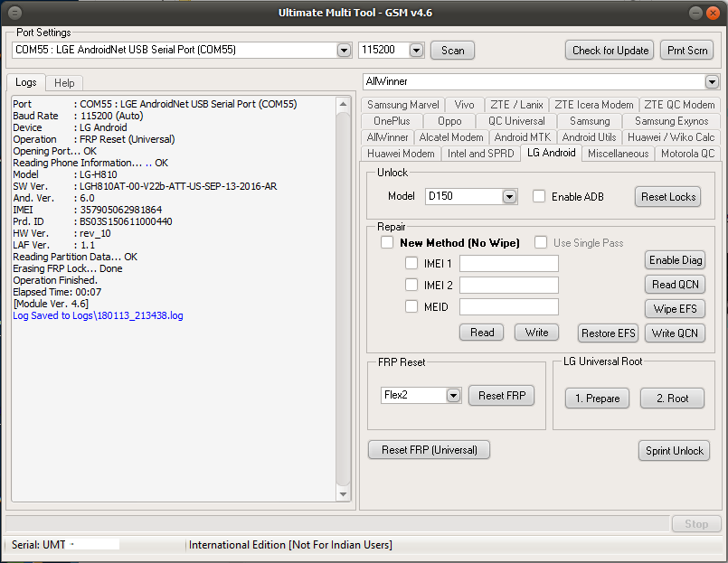Image resolution: width=728 pixels, height=563 pixels.
Task: Click the 2. Root button
Action: [672, 399]
